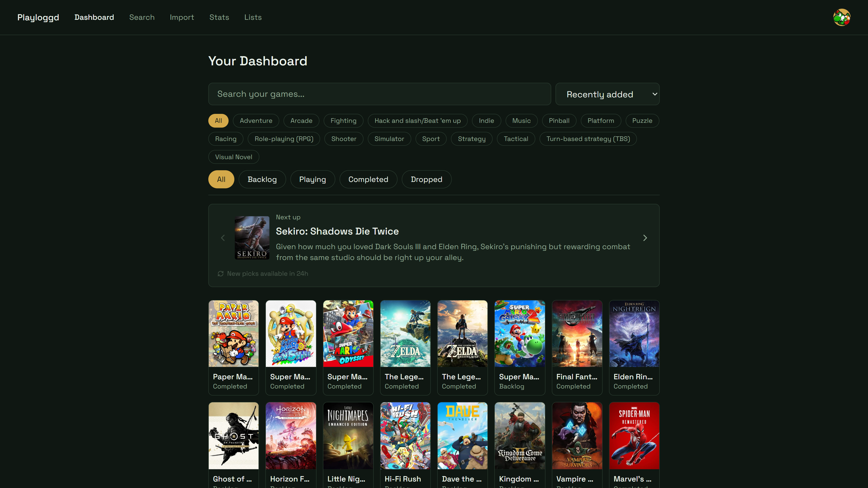The image size is (868, 488).
Task: Open Marvel's Spider-Man Remastered card
Action: [x=634, y=445]
